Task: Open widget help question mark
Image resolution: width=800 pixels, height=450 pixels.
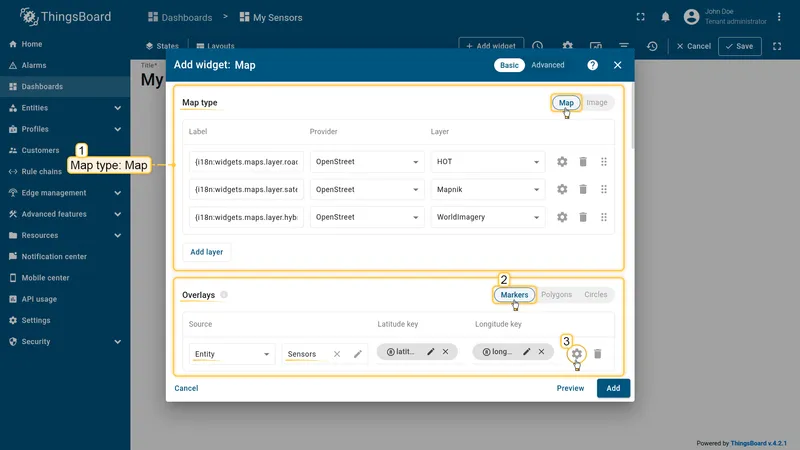Action: (592, 65)
